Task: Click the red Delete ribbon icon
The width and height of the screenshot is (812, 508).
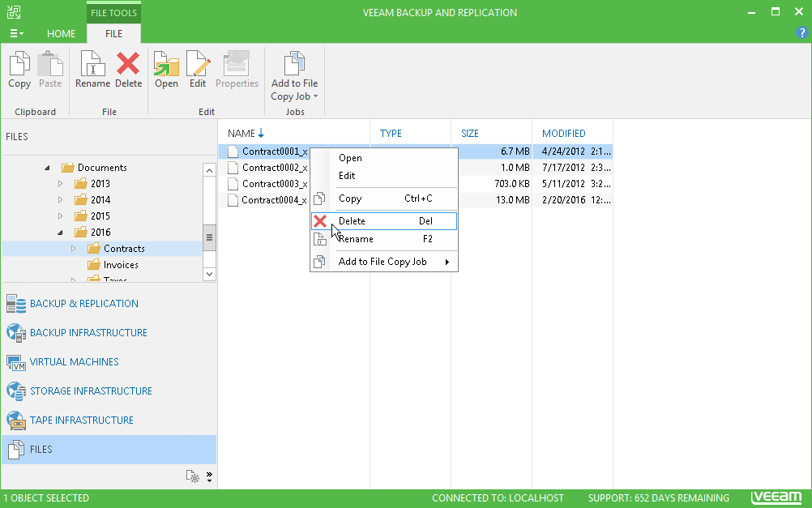Action: click(128, 63)
